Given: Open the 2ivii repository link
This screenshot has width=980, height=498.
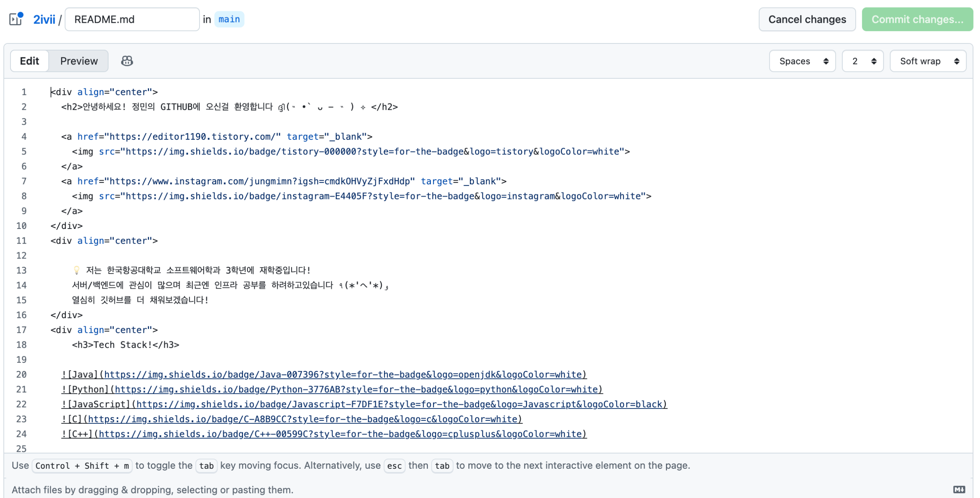Looking at the screenshot, I should 44,19.
